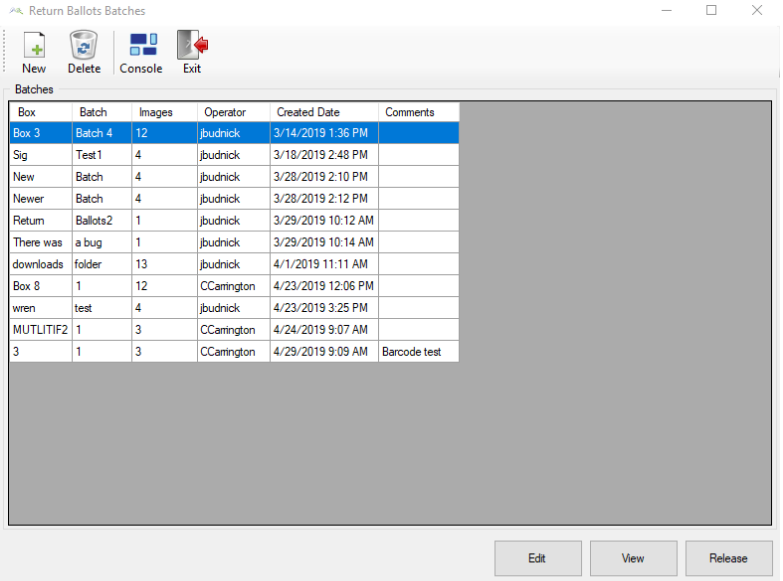
Task: Click the Operator column header
Action: 234,112
